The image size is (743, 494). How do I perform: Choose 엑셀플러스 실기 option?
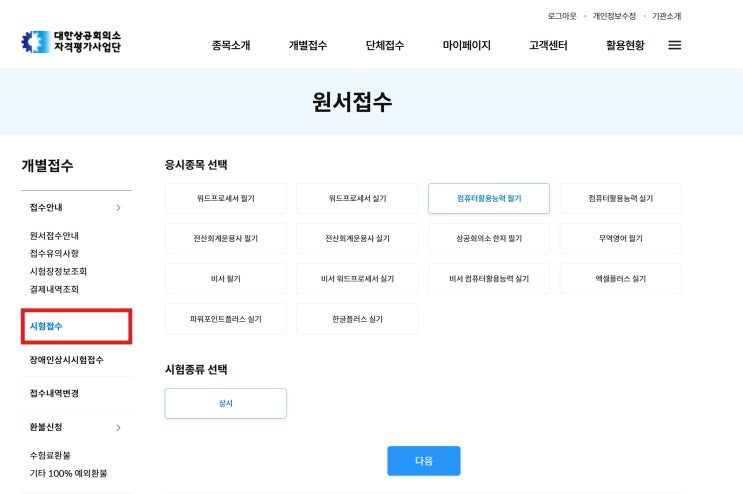point(621,278)
